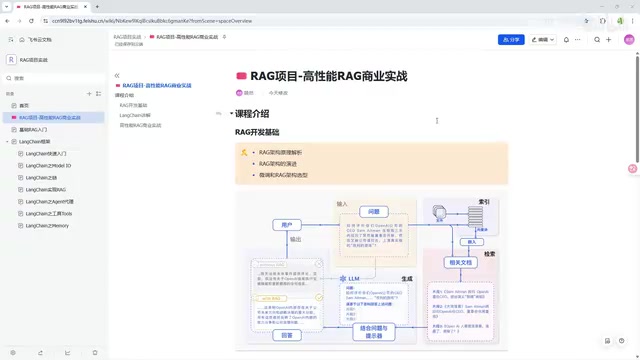Open the browser three-dot menu
This screenshot has width=640, height=360.
pyautogui.click(x=633, y=21)
